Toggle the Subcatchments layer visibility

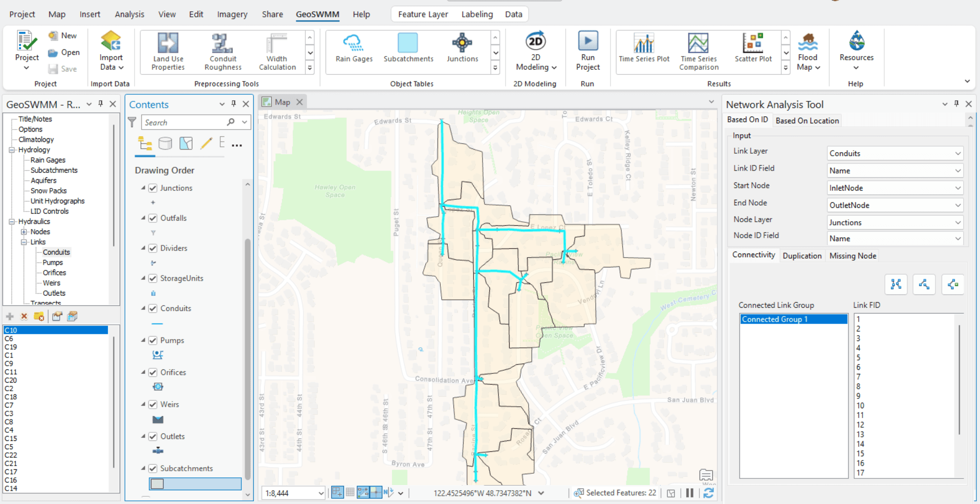(153, 469)
